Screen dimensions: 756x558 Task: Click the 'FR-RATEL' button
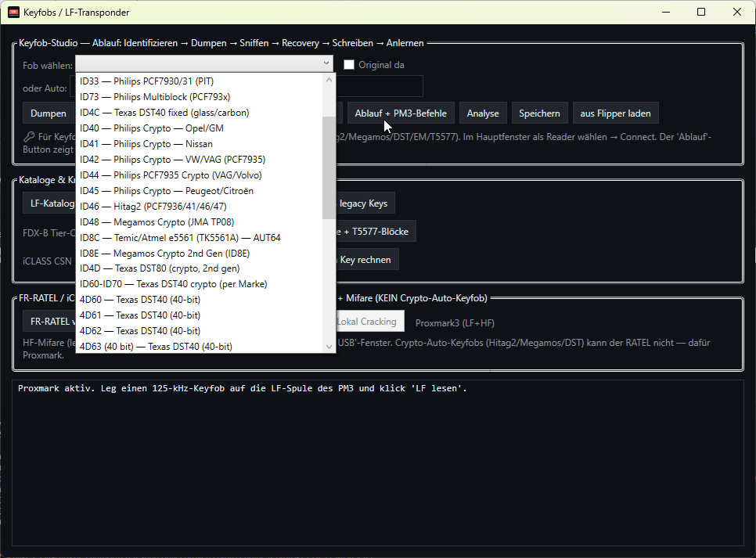(49, 322)
